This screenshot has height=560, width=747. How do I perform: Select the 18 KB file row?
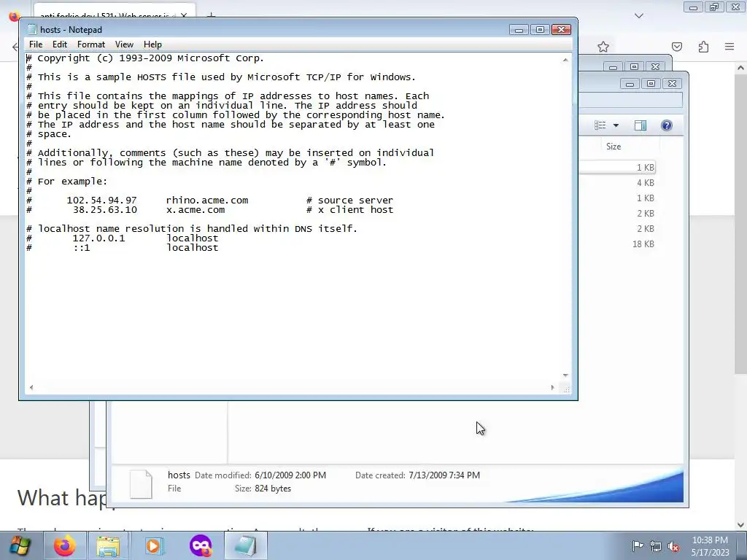tap(617, 244)
